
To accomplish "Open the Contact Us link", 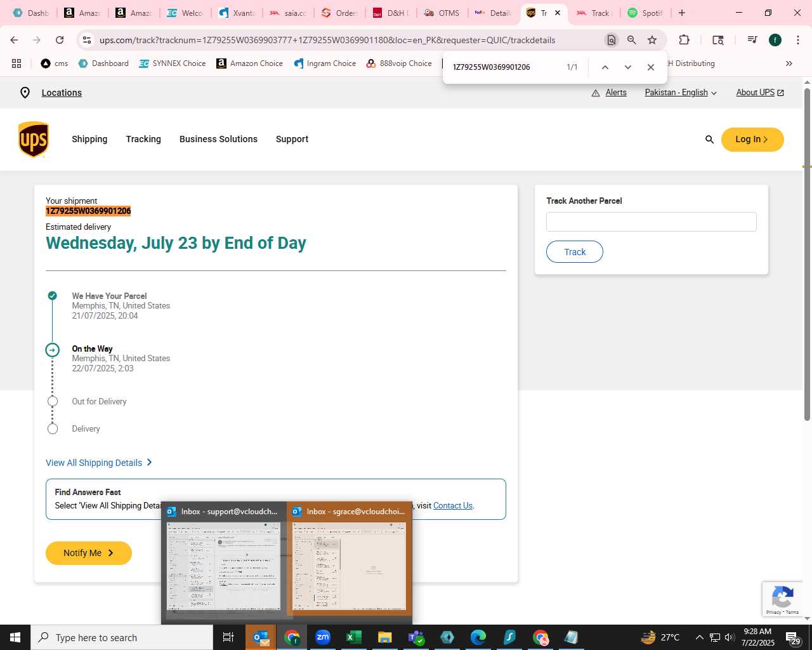I will point(453,506).
